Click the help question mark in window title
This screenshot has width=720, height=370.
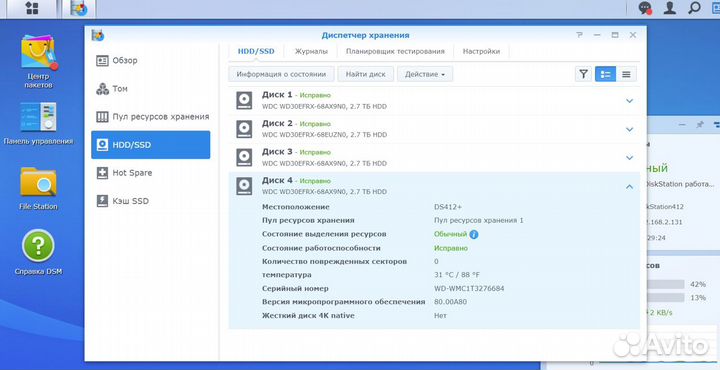click(x=579, y=35)
